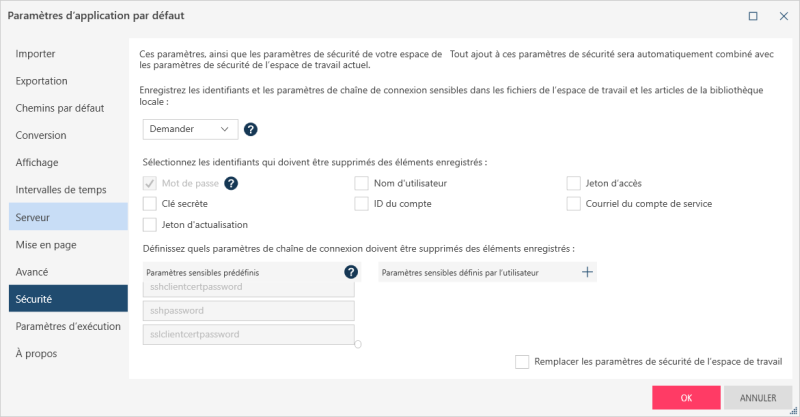This screenshot has width=800, height=417.
Task: Toggle Jeton d'actualisation checkbox
Action: [x=151, y=225]
